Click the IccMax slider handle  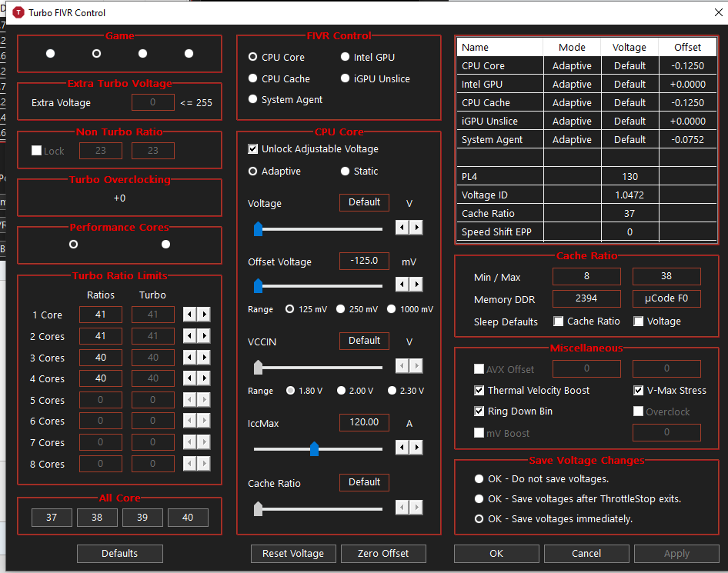click(x=314, y=448)
